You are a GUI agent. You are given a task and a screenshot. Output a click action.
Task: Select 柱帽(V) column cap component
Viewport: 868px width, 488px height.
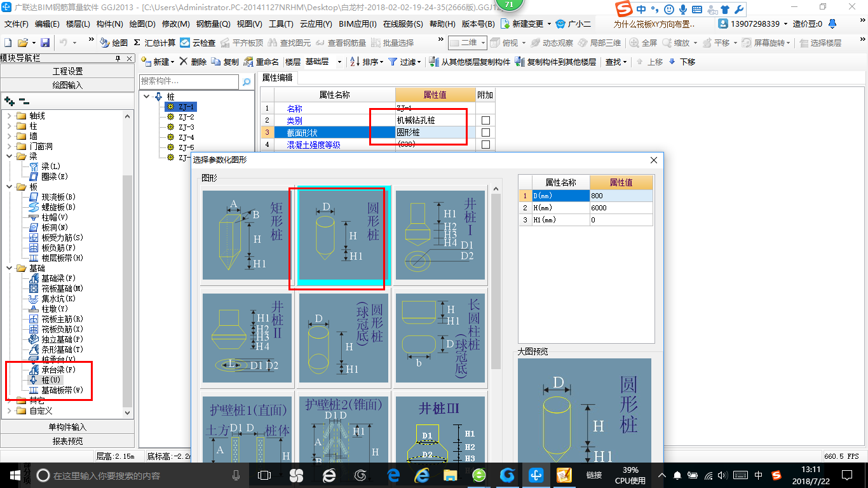(49, 217)
